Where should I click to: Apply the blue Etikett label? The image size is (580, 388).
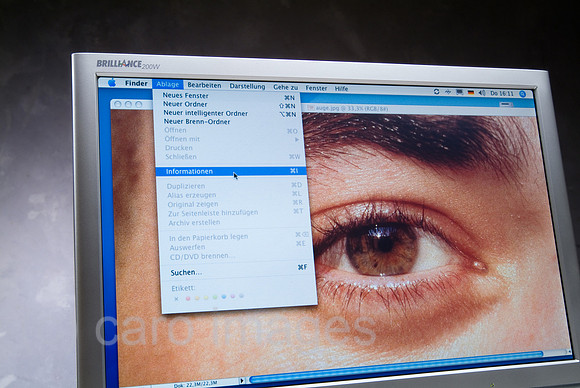(x=224, y=297)
